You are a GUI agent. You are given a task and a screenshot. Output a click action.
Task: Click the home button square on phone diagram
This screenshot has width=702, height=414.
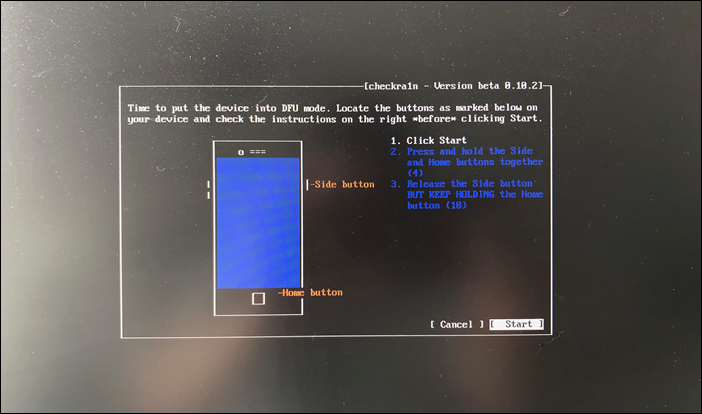coord(258,299)
